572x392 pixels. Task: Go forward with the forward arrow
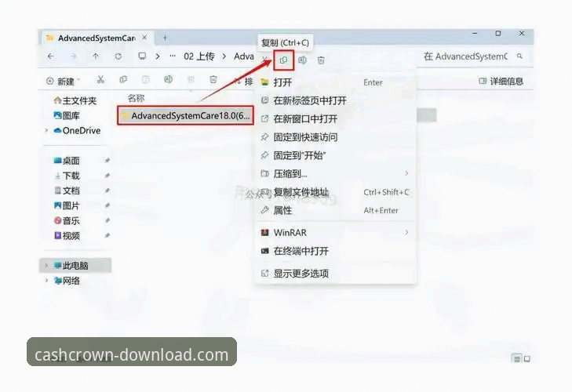73,56
